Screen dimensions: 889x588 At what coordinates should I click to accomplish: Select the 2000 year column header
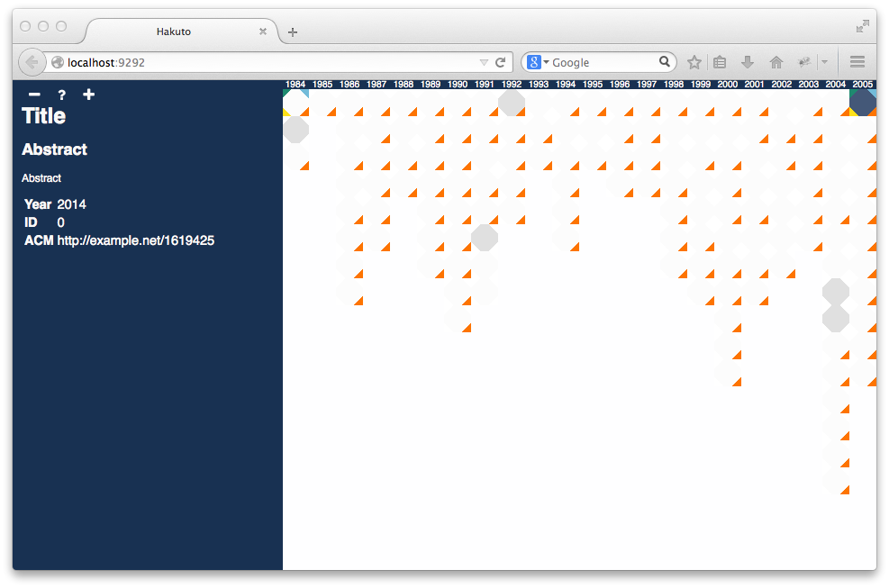(x=728, y=85)
